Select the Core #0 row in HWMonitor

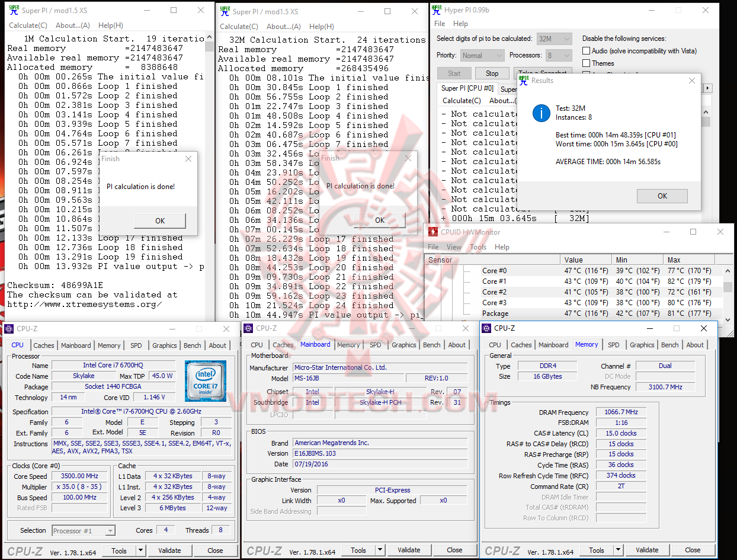[573, 271]
